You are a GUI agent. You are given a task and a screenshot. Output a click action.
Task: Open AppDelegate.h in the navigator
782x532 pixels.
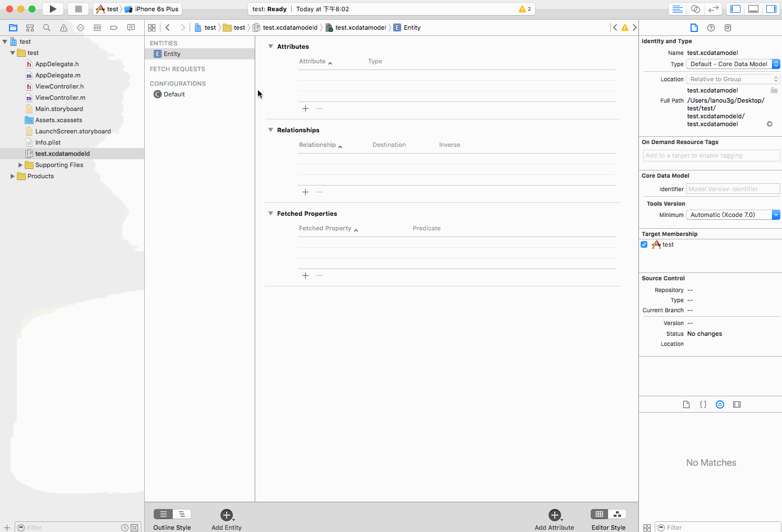tap(57, 64)
